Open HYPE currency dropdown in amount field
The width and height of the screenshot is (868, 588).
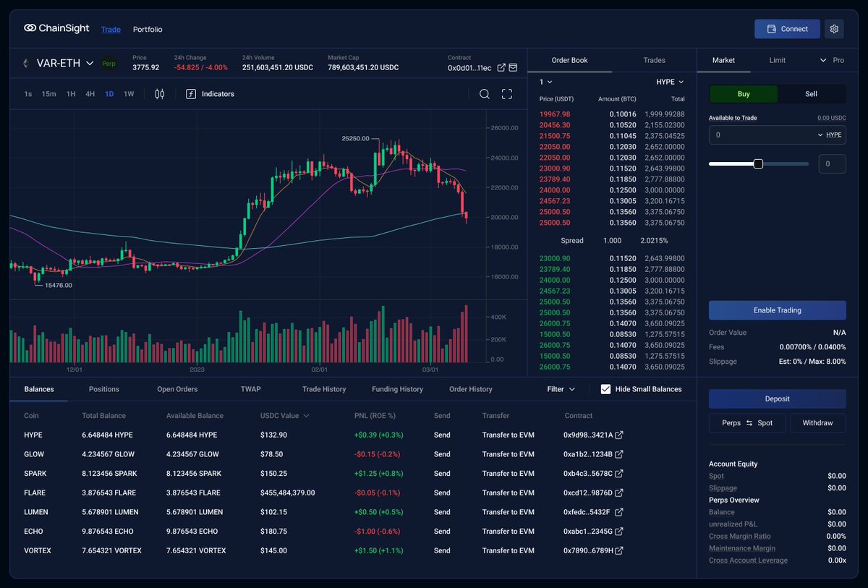[x=829, y=135]
